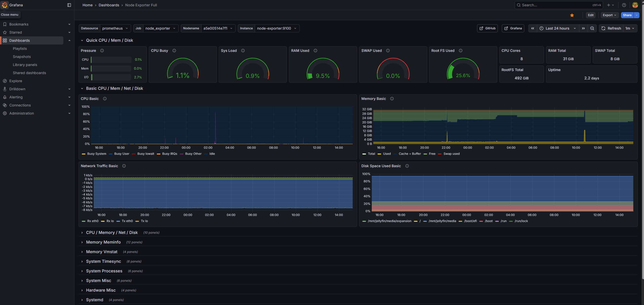Viewport: 644px width, 305px height.
Task: Expand the Bookmarks section chevron
Action: 69,24
